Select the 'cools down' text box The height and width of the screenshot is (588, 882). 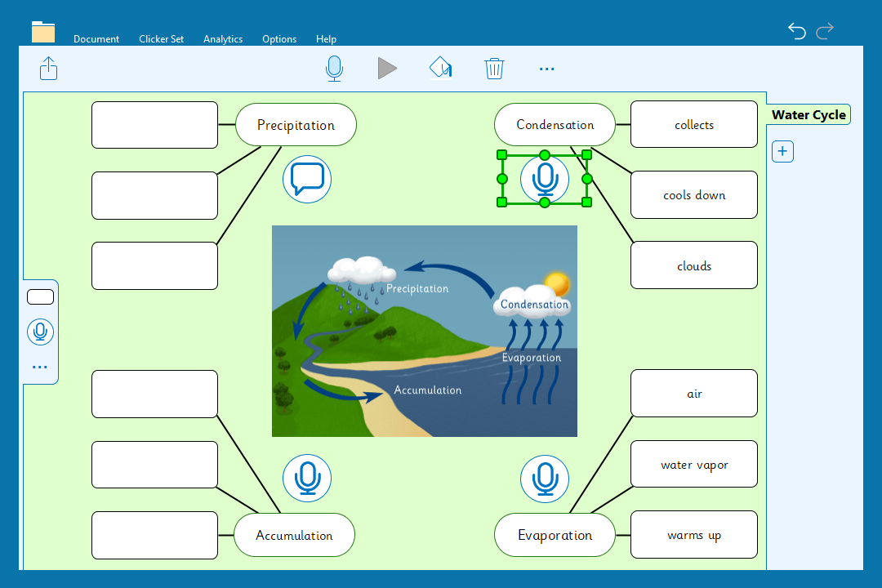click(694, 195)
